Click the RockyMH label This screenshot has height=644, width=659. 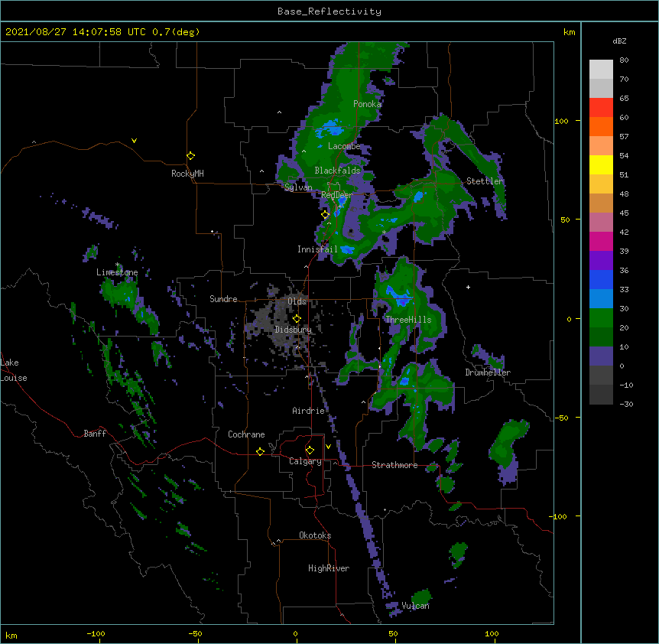pos(187,174)
